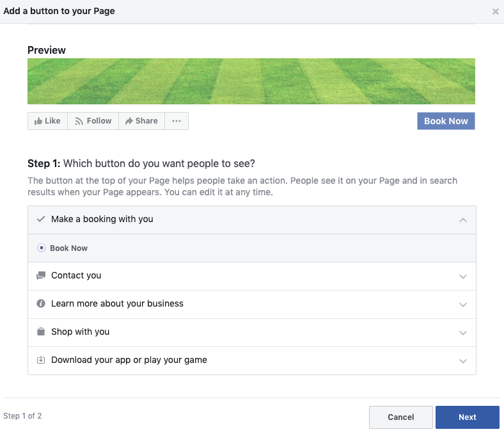Screen dimensions: 504x434
Task: Click the checkmark beside Make a booking
Action: (41, 219)
